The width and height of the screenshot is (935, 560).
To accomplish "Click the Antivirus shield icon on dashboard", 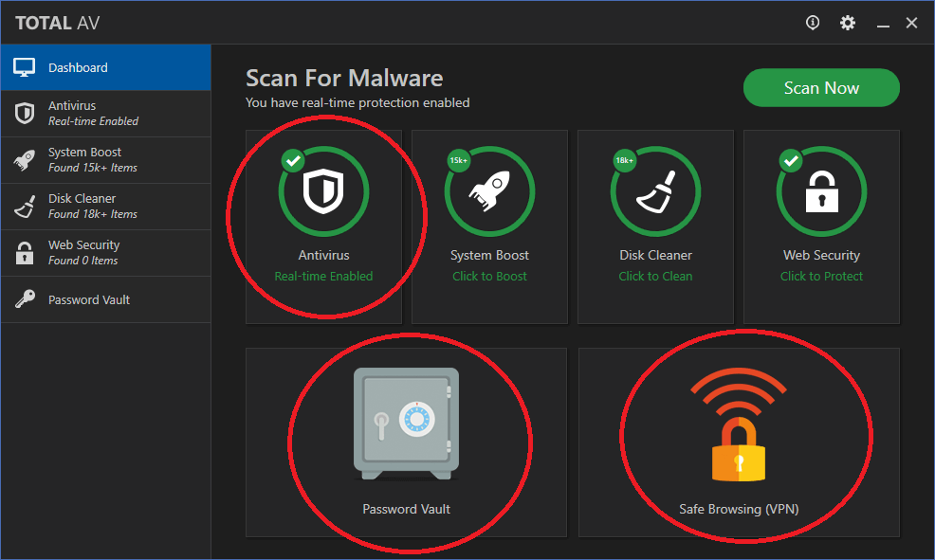I will 323,191.
